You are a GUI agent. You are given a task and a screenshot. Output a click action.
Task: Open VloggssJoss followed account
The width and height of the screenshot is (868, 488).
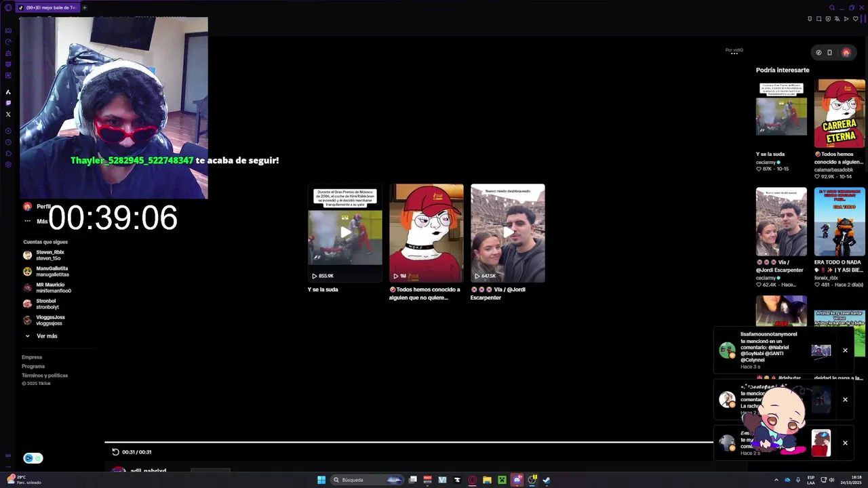[x=44, y=320]
